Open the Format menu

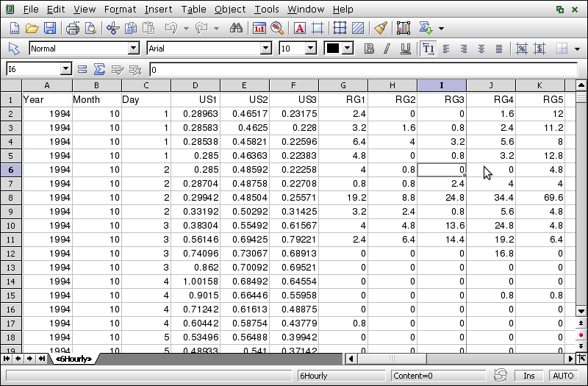coord(120,9)
